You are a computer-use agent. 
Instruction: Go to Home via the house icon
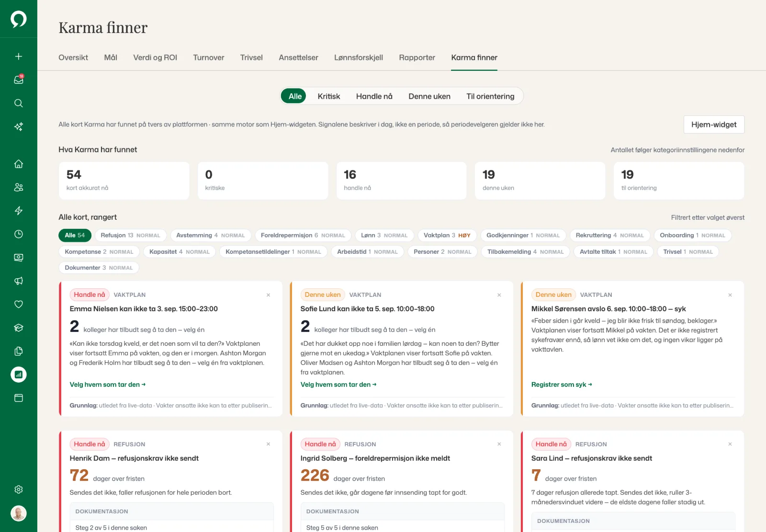[19, 164]
